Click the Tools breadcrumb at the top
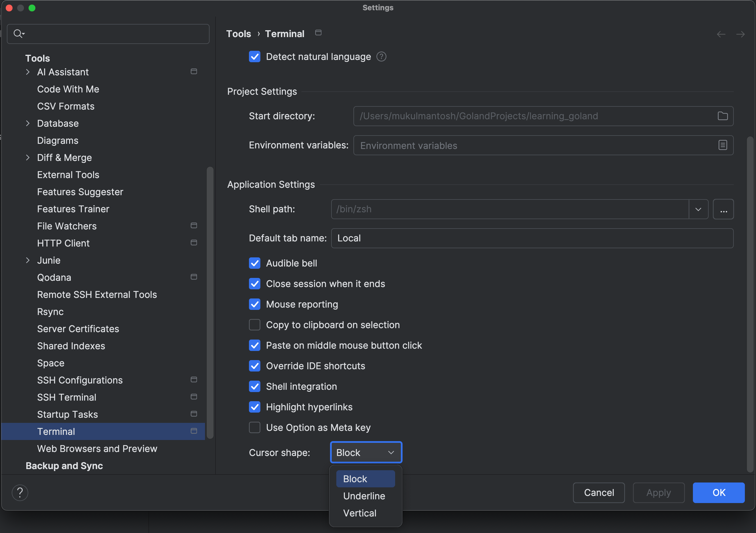 point(238,33)
